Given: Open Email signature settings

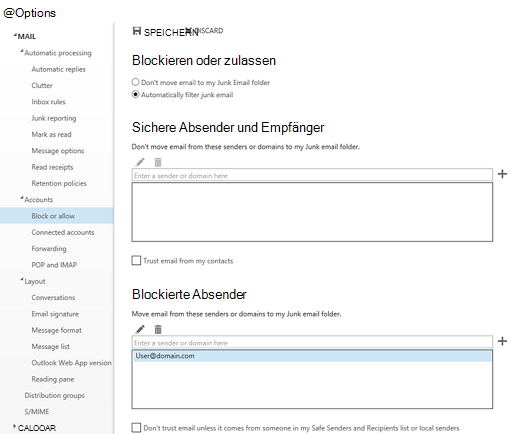Looking at the screenshot, I should (55, 314).
